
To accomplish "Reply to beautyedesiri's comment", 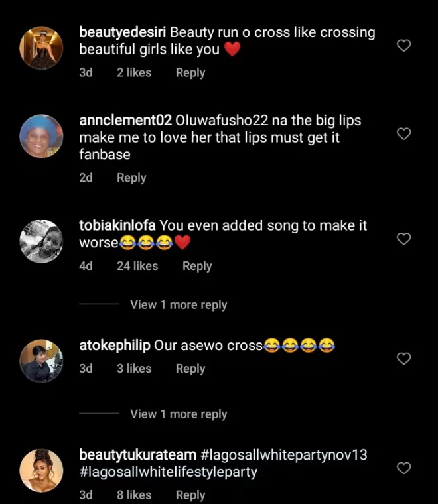I will [x=190, y=73].
